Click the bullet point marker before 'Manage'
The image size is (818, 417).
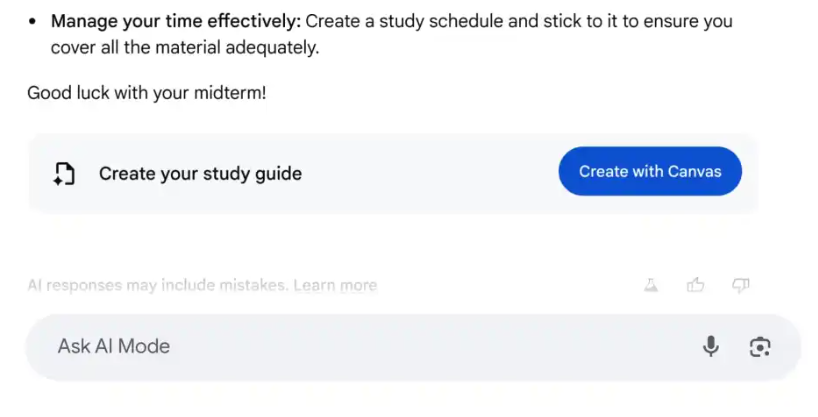(x=34, y=21)
